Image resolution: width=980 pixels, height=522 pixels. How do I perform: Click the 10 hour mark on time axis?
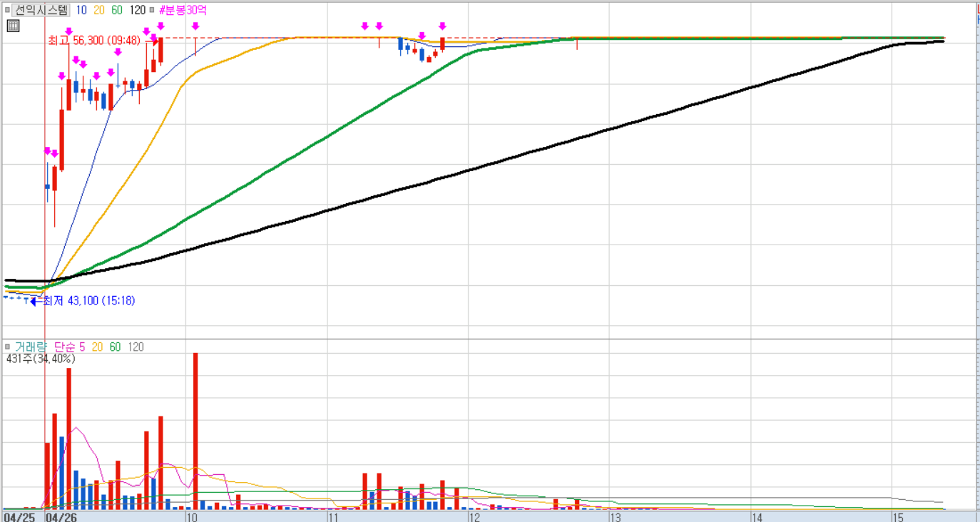[x=192, y=516]
